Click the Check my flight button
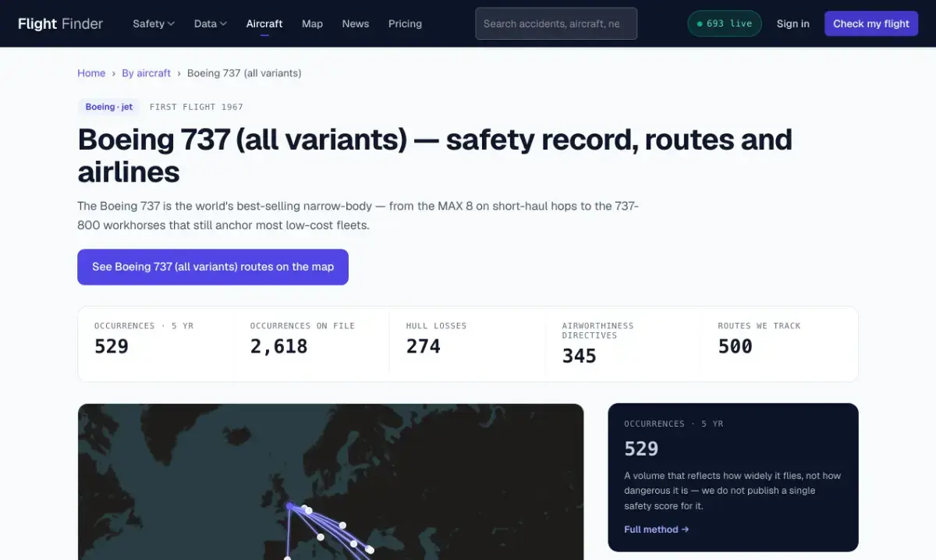 (x=871, y=23)
